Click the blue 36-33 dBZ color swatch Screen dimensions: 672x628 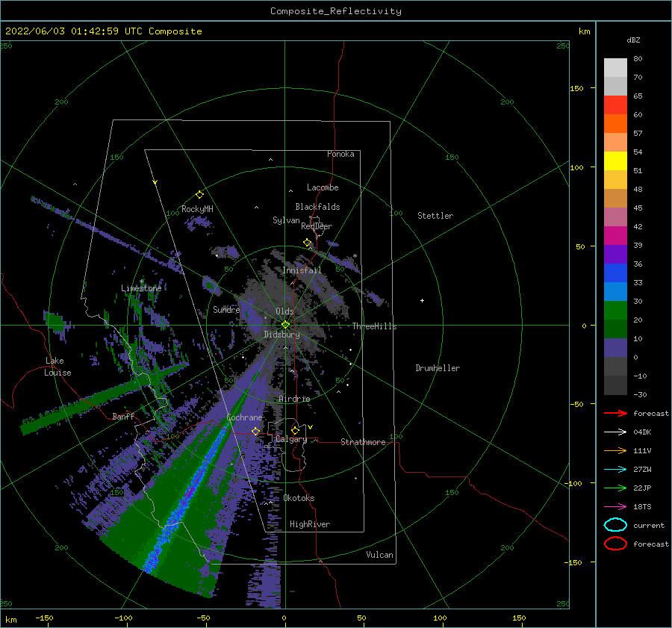(x=615, y=273)
